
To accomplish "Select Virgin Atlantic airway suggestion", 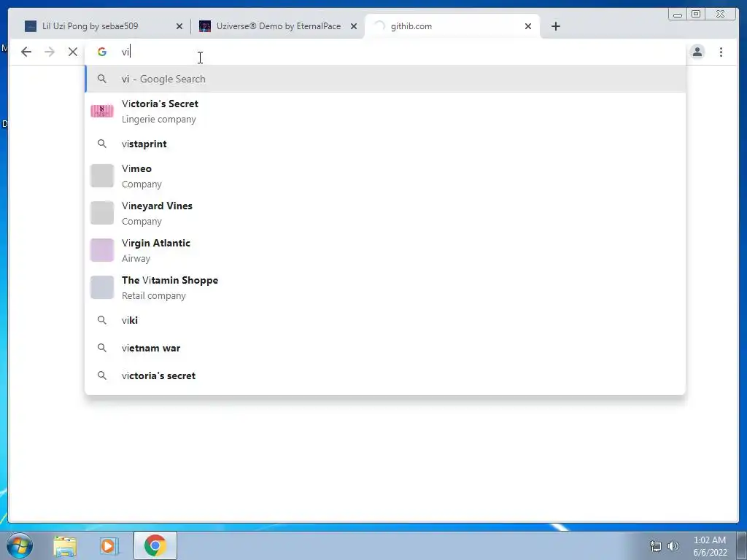I will click(385, 250).
